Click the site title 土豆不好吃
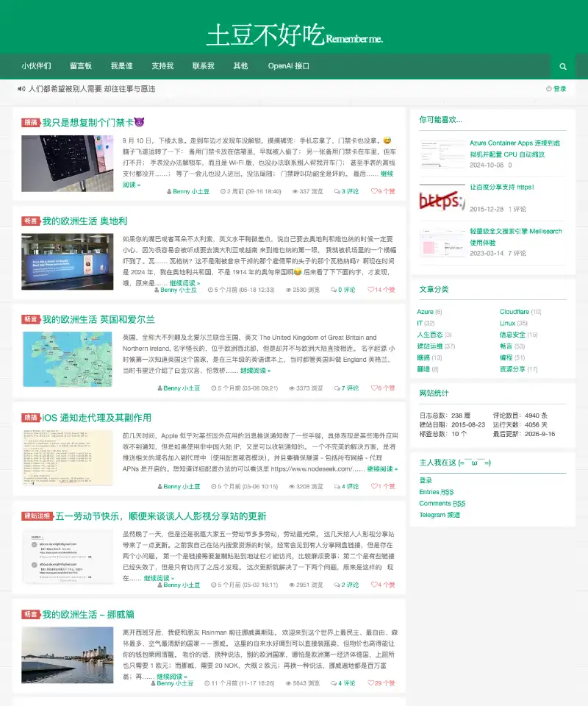The height and width of the screenshot is (706, 588). [x=265, y=35]
